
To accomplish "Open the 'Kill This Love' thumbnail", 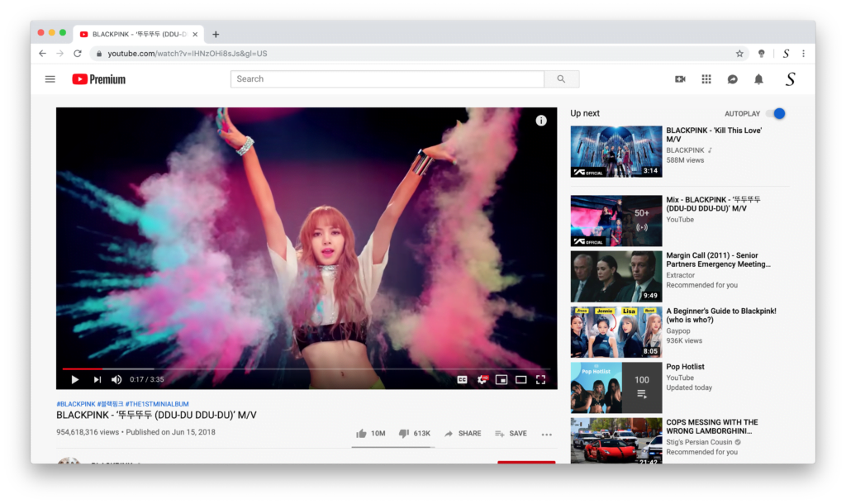I will (x=616, y=152).
